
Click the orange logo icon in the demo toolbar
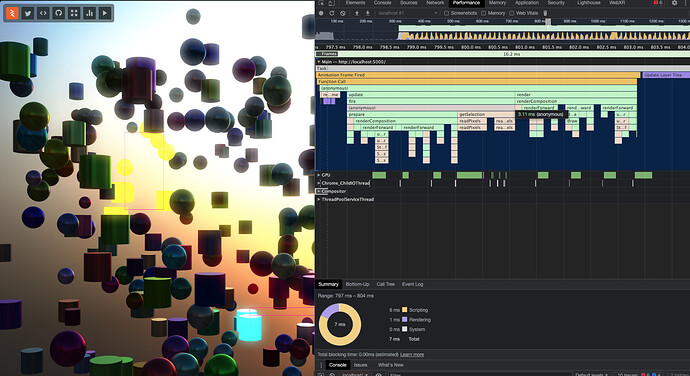tap(12, 13)
